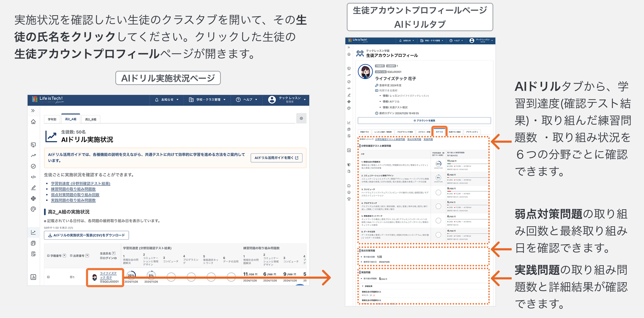This screenshot has width=644, height=318.
Task: Open お知らせ dropdown on AIドリル実施状況 page
Action: click(x=167, y=100)
